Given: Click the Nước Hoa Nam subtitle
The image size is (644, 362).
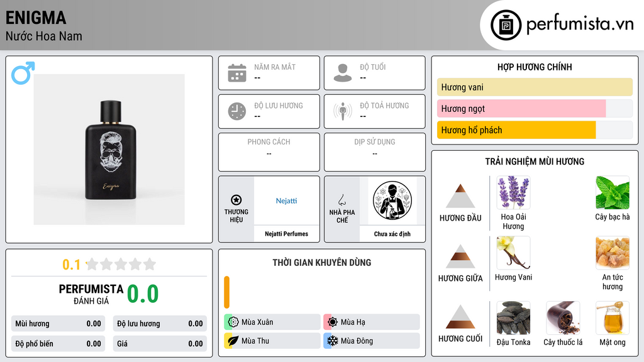Looking at the screenshot, I should click(x=44, y=36).
